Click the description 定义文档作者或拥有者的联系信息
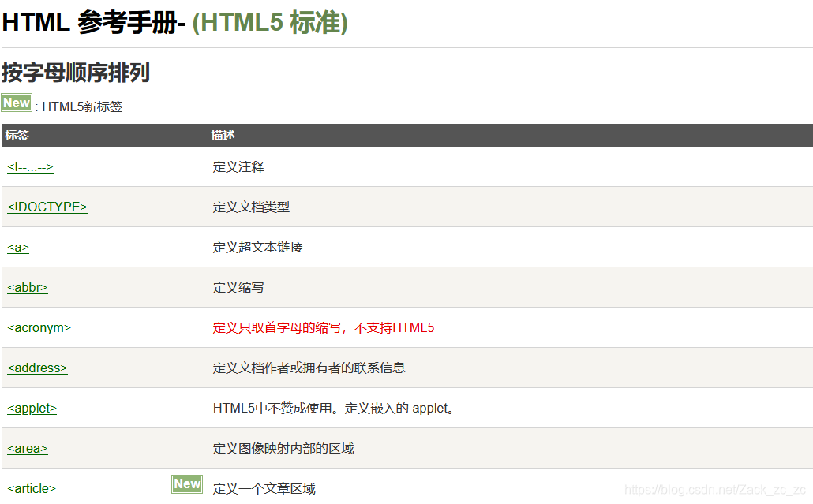813x504 pixels. [309, 368]
